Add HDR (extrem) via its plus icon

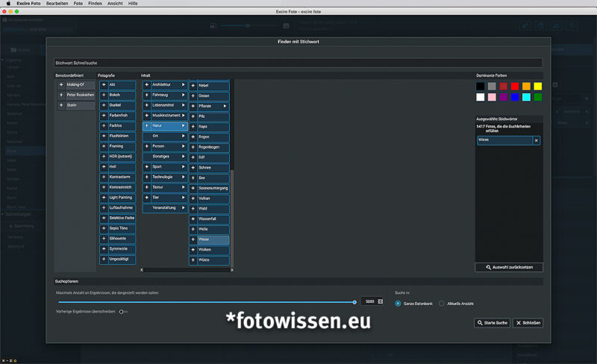[x=104, y=157]
